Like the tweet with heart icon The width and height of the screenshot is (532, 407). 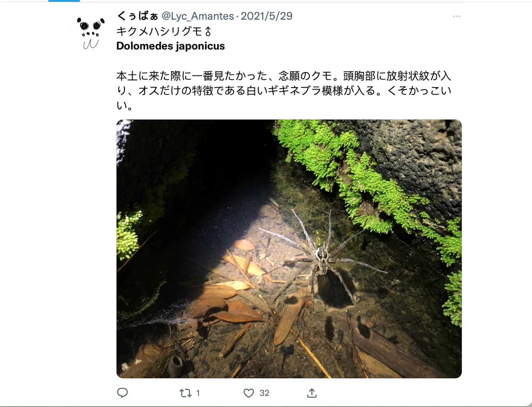(x=249, y=393)
